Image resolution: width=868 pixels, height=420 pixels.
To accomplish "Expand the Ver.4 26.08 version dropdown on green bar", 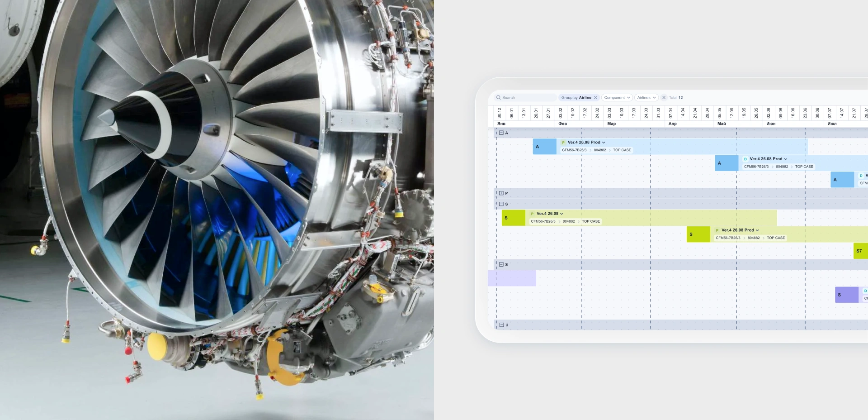I will coord(561,214).
